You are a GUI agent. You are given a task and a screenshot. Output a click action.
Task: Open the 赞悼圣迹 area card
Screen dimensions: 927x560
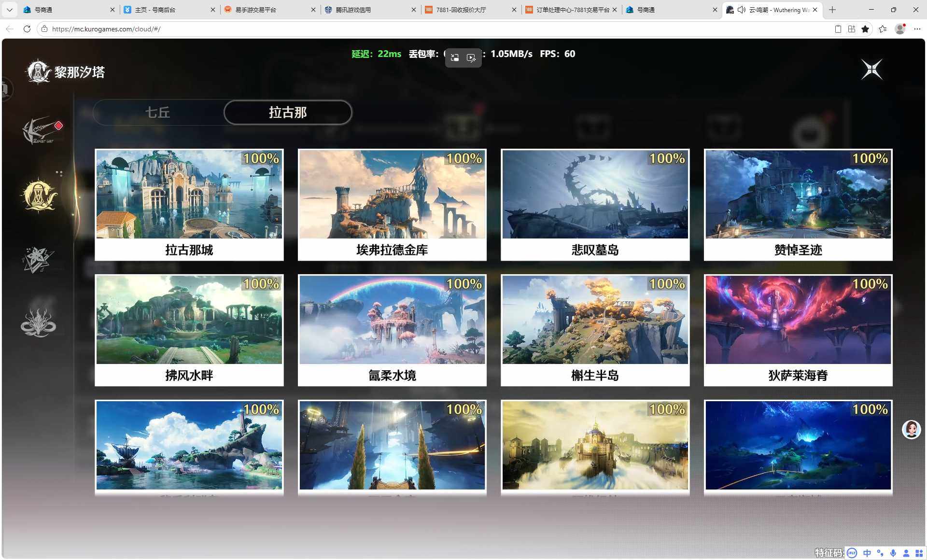coord(798,205)
